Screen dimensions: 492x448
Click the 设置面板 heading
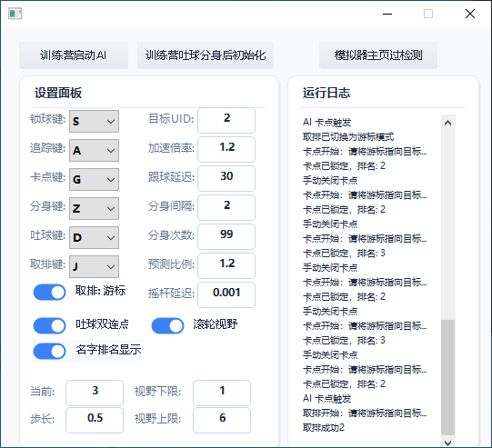pyautogui.click(x=58, y=93)
